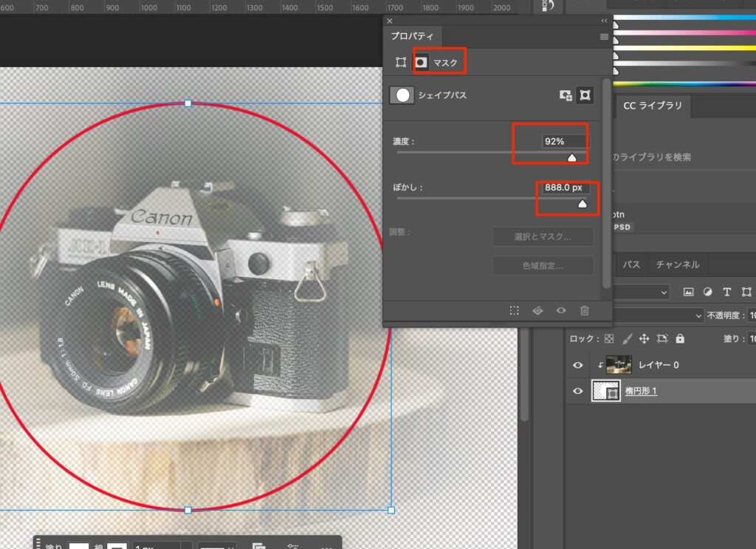Screen dimensions: 756x549
Task: Click the trash icon in Properties panel
Action: click(584, 311)
